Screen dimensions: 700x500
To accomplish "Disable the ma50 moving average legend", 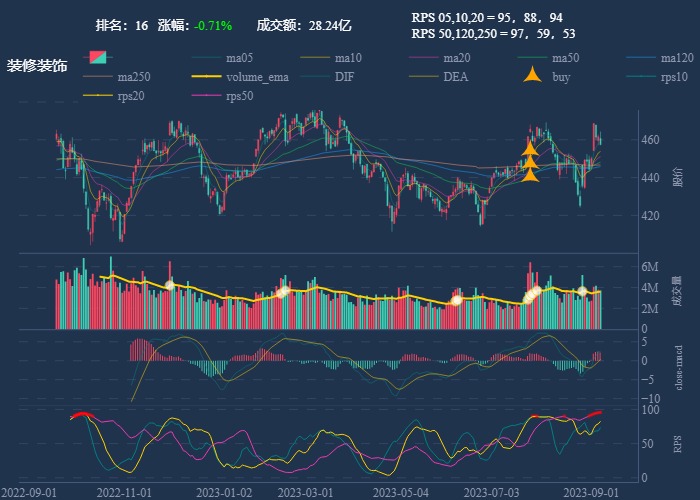I will tap(566, 58).
